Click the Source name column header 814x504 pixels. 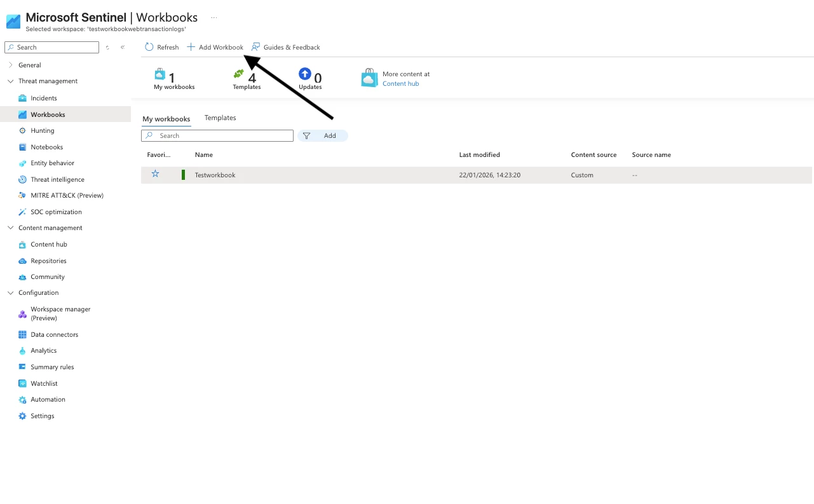coord(651,155)
